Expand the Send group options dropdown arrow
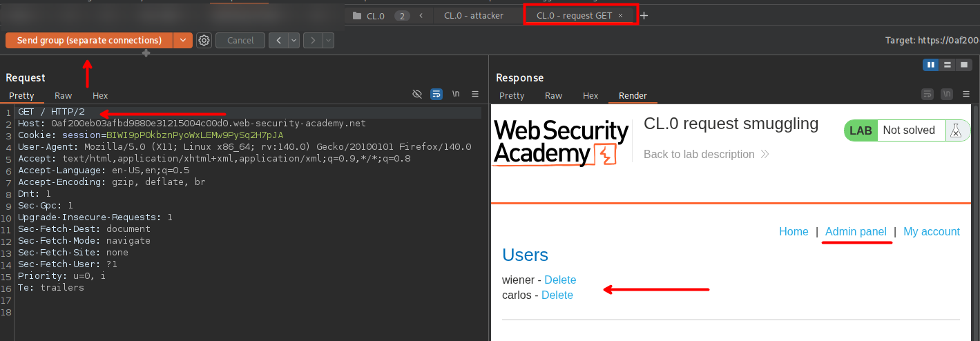The height and width of the screenshot is (341, 980). click(x=182, y=41)
